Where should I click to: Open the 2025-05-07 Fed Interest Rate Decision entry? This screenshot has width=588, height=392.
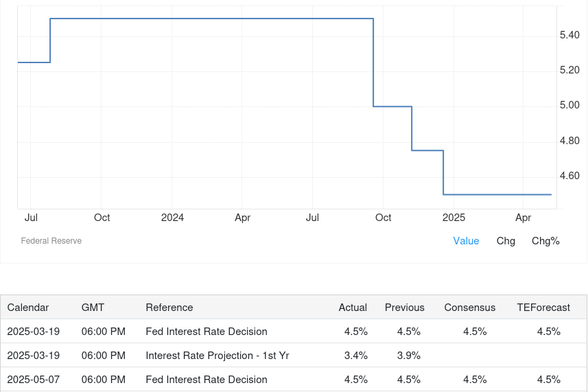[x=206, y=380]
